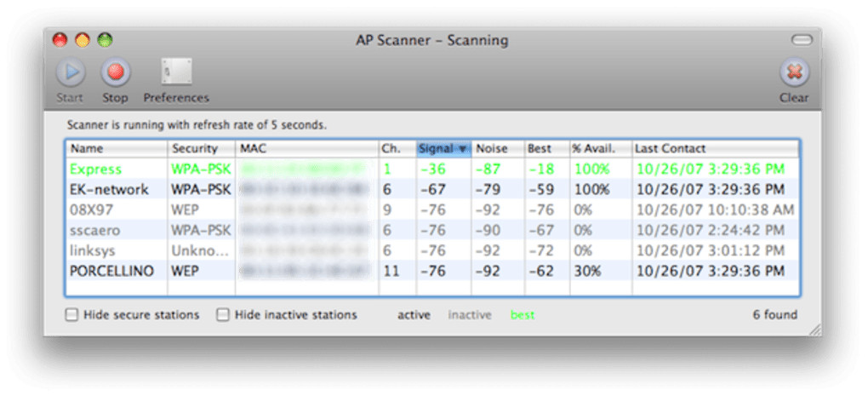Click the 30% availability cell for PORCELLINO

click(x=588, y=272)
